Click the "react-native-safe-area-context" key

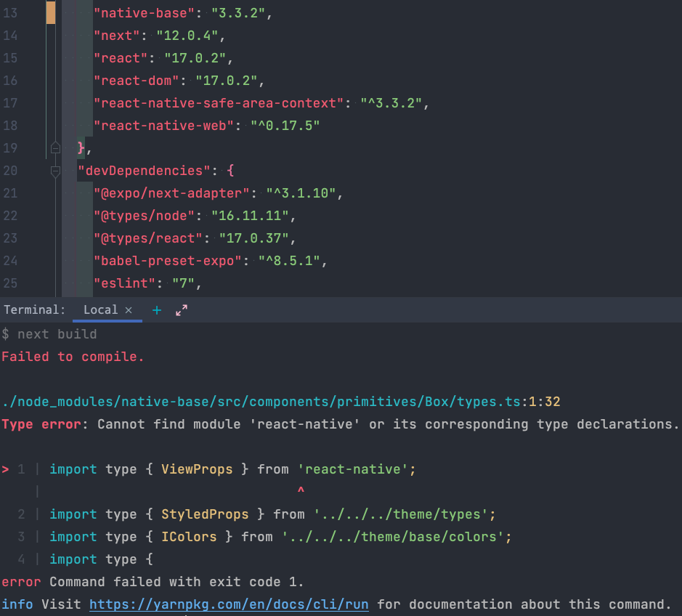click(x=219, y=103)
